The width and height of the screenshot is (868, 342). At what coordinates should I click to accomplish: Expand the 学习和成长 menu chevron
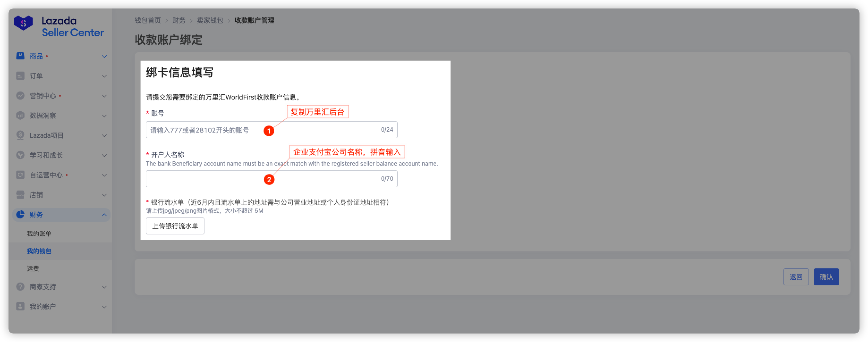click(104, 155)
